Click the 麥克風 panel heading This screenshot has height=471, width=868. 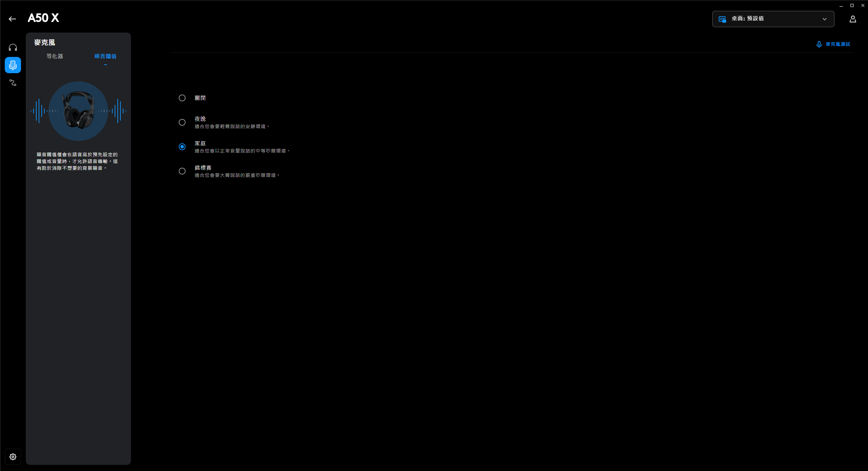44,43
